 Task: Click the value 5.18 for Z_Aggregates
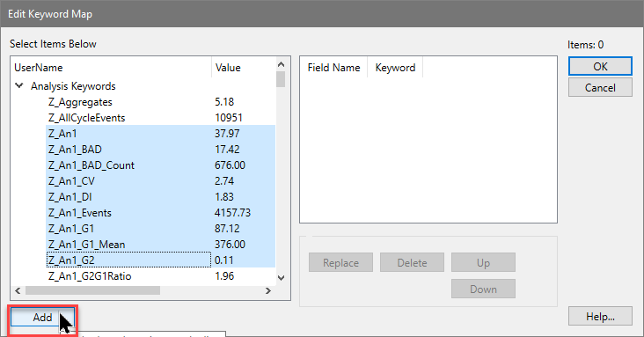[224, 102]
